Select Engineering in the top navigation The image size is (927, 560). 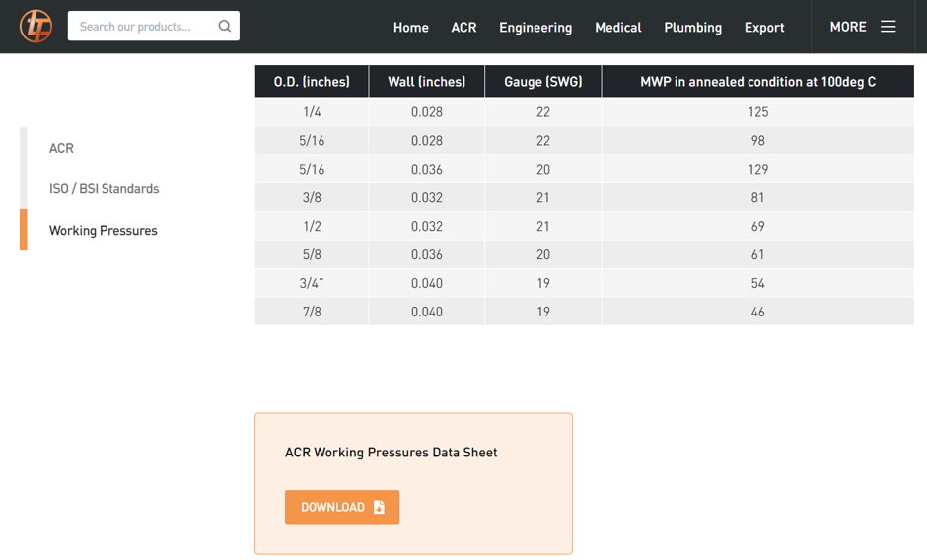535,28
